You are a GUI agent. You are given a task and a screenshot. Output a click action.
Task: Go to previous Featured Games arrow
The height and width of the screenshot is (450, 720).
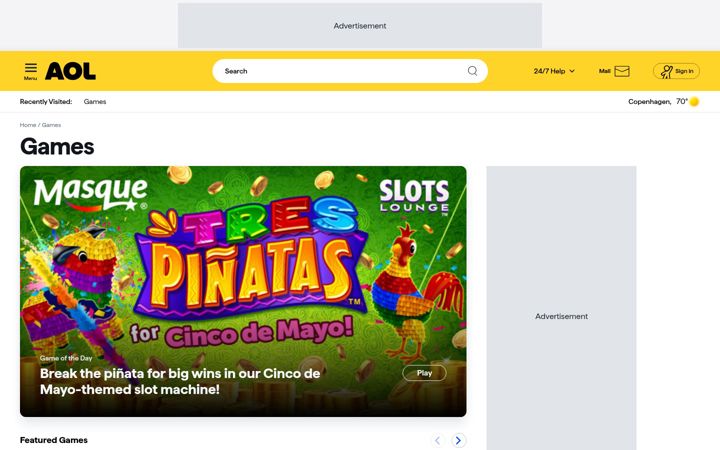[x=438, y=440]
